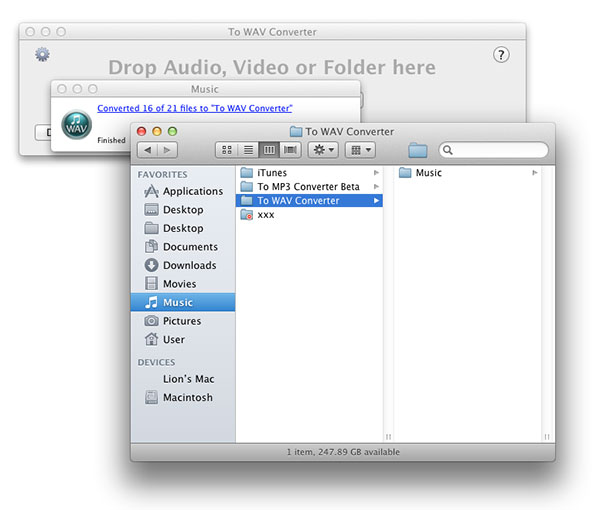This screenshot has width=600, height=510.
Task: Focus the Finder search field
Action: click(494, 150)
